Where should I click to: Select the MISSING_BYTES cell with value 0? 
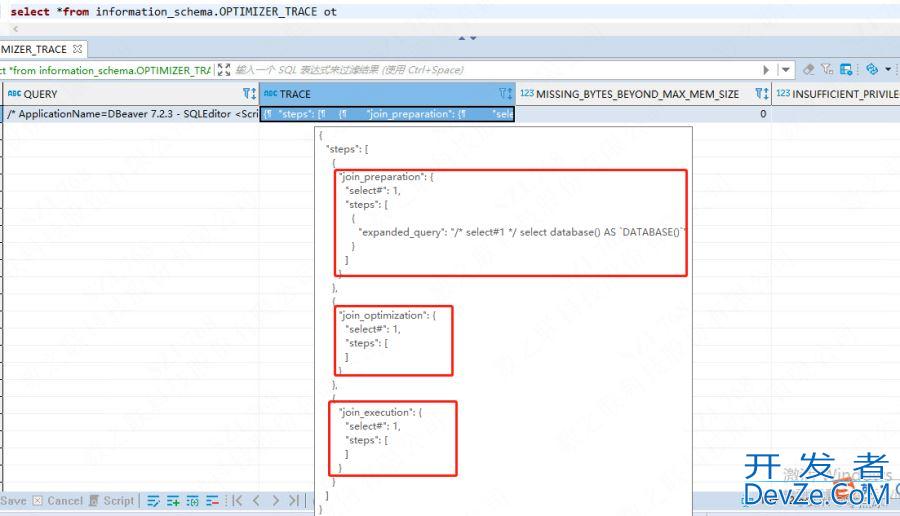(643, 114)
